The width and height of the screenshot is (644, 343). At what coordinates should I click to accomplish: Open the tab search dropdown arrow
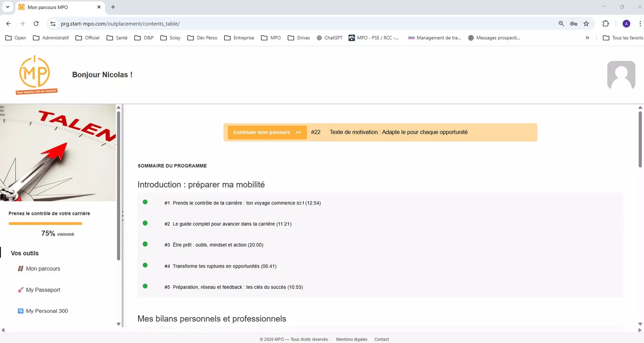pyautogui.click(x=7, y=7)
